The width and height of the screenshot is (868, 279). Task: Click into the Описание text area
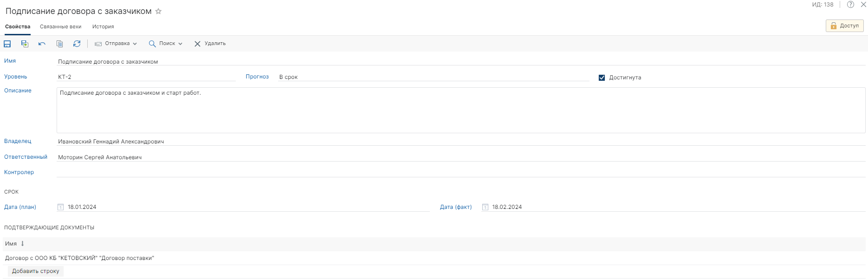tap(460, 110)
